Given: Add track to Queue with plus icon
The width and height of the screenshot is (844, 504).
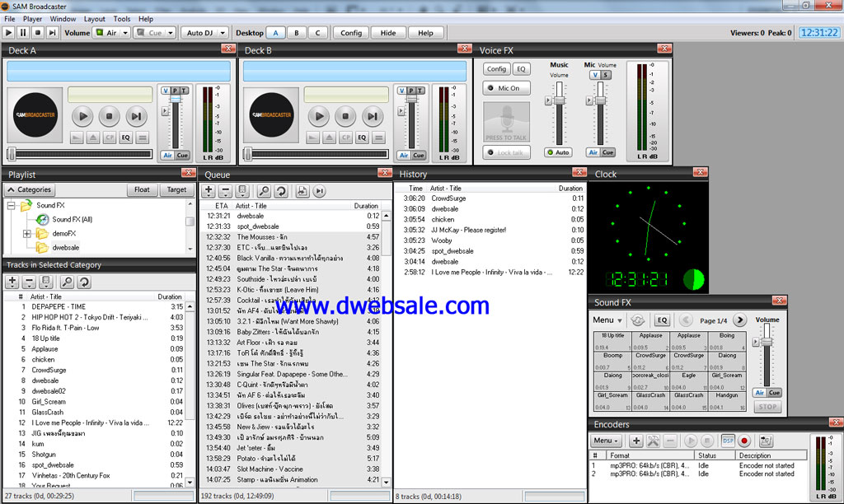Looking at the screenshot, I should tap(209, 191).
